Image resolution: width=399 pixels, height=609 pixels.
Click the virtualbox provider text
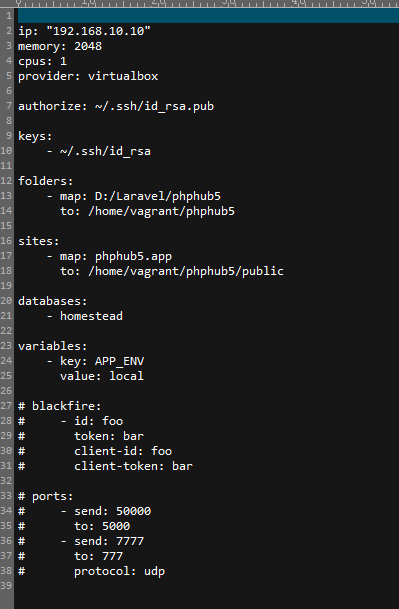123,76
